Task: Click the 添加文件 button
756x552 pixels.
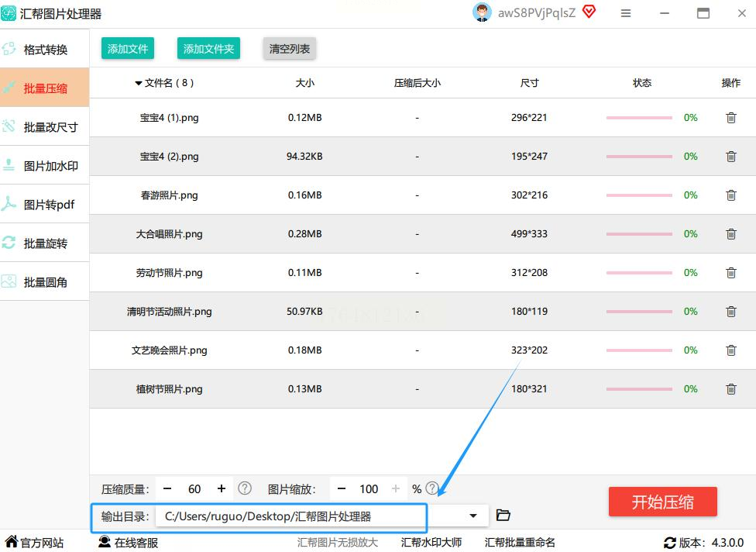Action: pyautogui.click(x=128, y=49)
